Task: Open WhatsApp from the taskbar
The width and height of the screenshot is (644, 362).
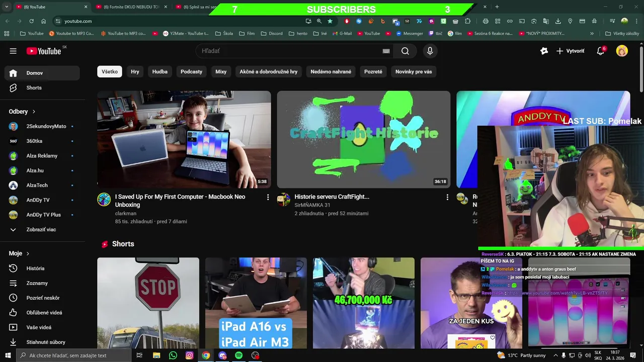Action: 173,355
